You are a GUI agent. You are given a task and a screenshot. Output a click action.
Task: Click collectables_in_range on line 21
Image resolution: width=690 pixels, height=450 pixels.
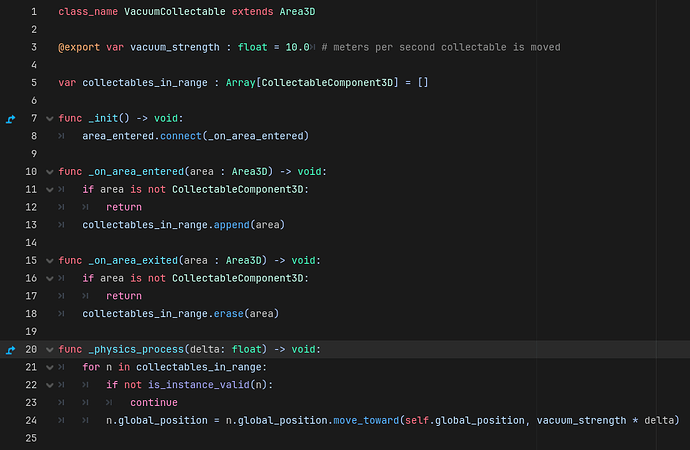coord(198,367)
